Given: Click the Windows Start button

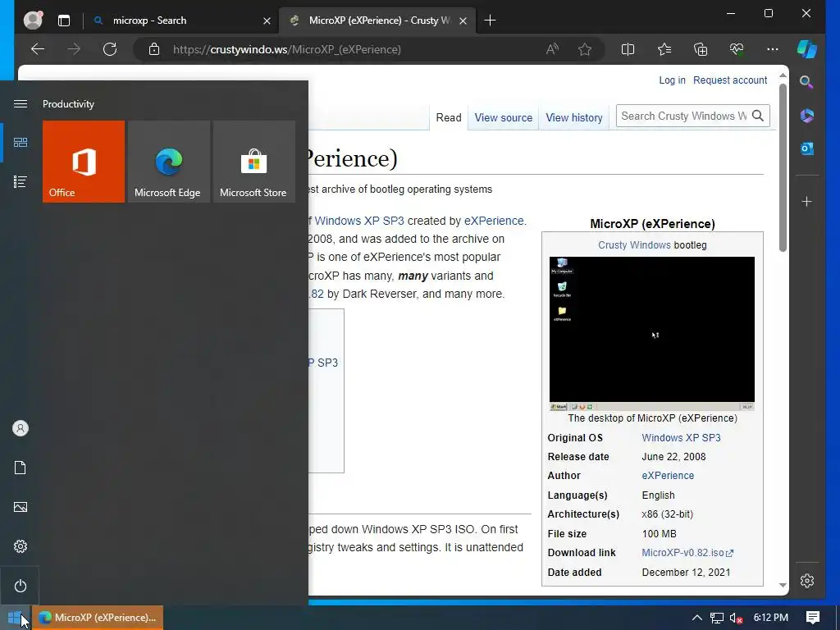Looking at the screenshot, I should 15,618.
